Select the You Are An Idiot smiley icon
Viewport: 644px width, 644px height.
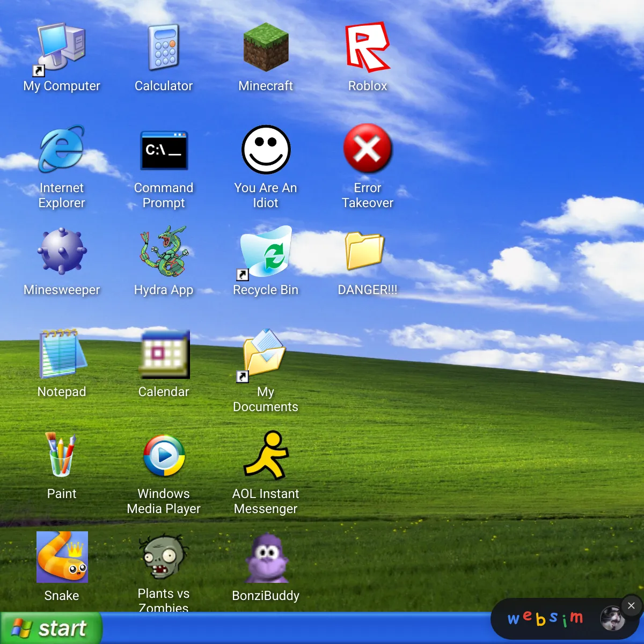pyautogui.click(x=266, y=150)
